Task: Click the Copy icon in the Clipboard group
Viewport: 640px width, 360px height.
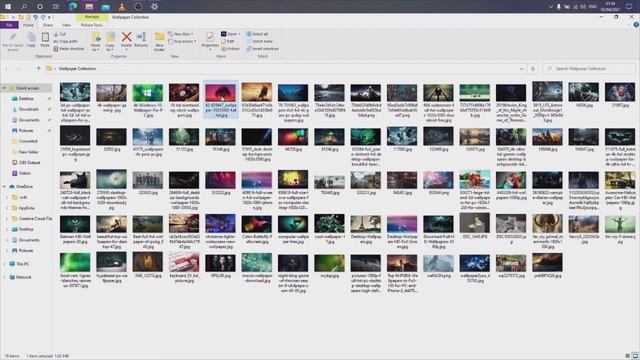Action: (31, 40)
